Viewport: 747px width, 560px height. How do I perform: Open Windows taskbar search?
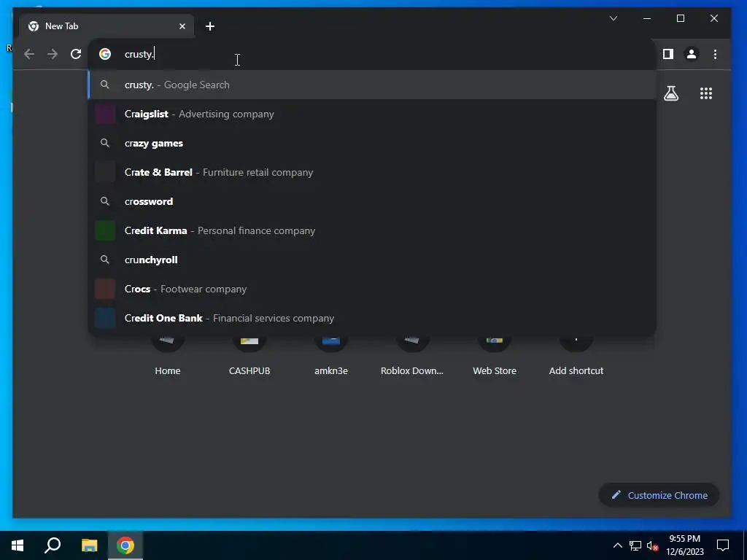53,545
